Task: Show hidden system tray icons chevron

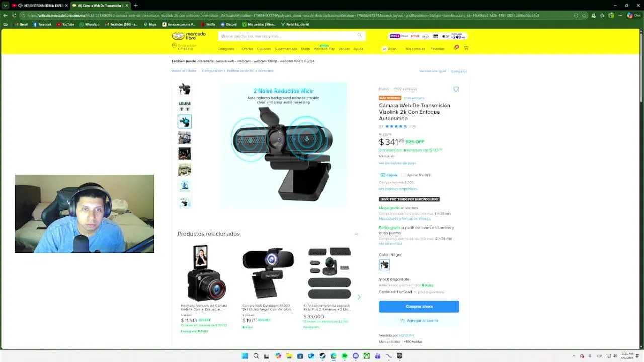Action: pyautogui.click(x=575, y=356)
